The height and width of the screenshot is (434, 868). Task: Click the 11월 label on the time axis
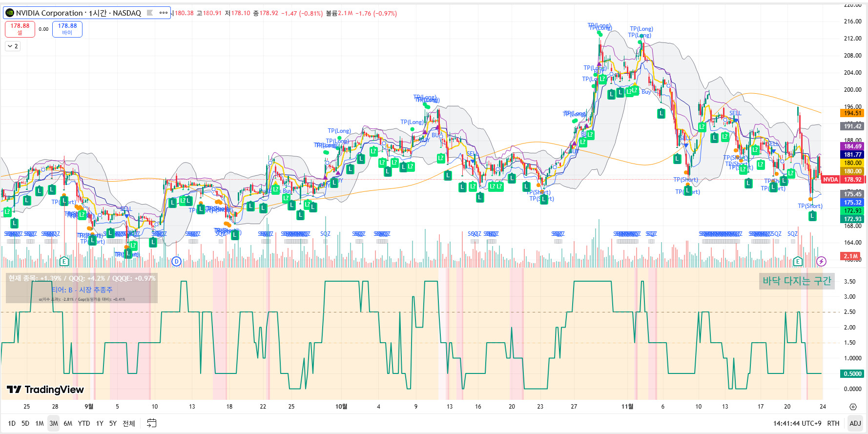click(x=627, y=406)
